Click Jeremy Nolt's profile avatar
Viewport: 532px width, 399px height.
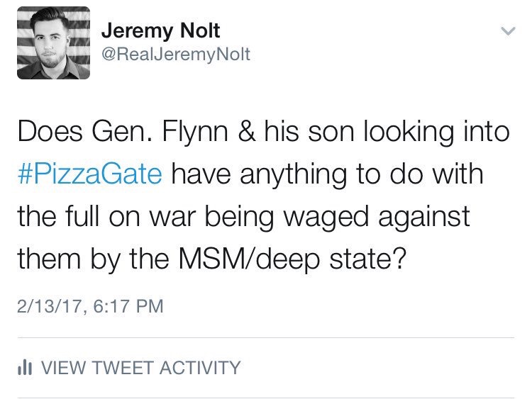pos(52,43)
